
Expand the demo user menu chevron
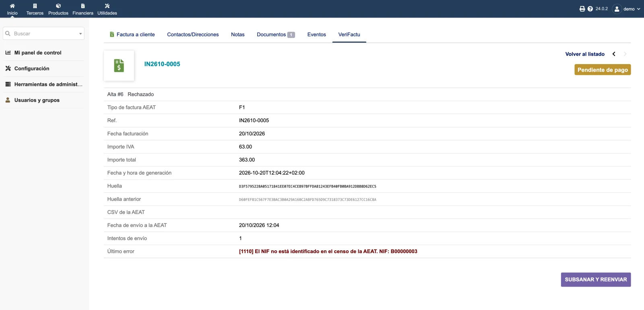(x=638, y=9)
